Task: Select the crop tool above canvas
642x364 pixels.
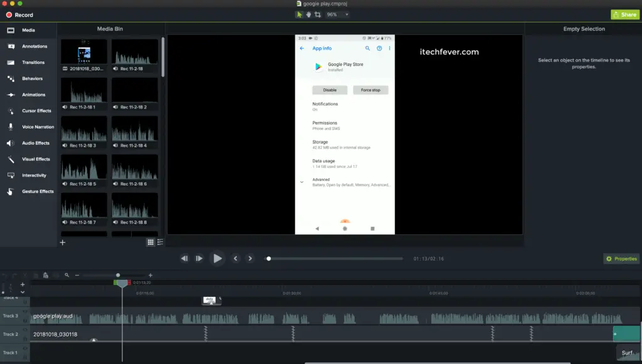Action: [x=317, y=14]
